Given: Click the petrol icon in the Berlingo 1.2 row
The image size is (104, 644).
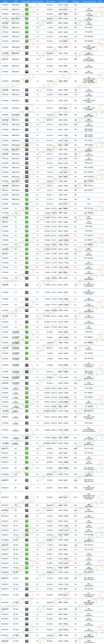Looking at the screenshot, I should (x=27, y=5).
